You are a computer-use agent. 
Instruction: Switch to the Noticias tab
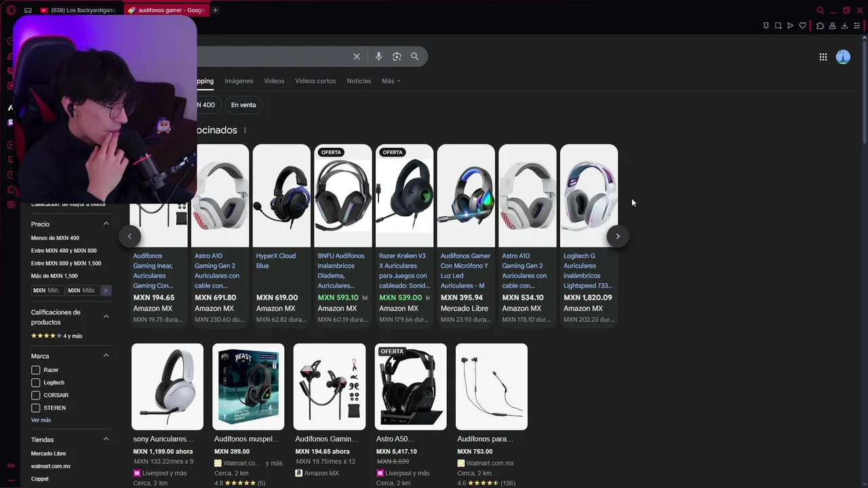pyautogui.click(x=359, y=81)
